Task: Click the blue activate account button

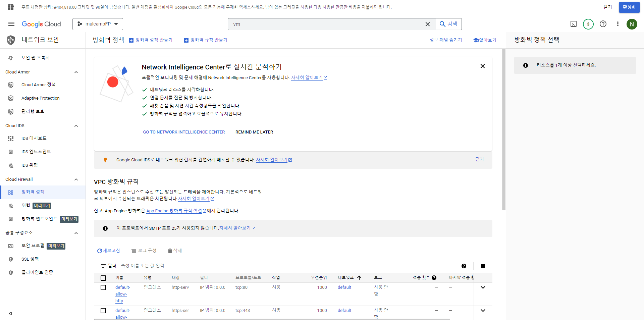Action: point(629,7)
